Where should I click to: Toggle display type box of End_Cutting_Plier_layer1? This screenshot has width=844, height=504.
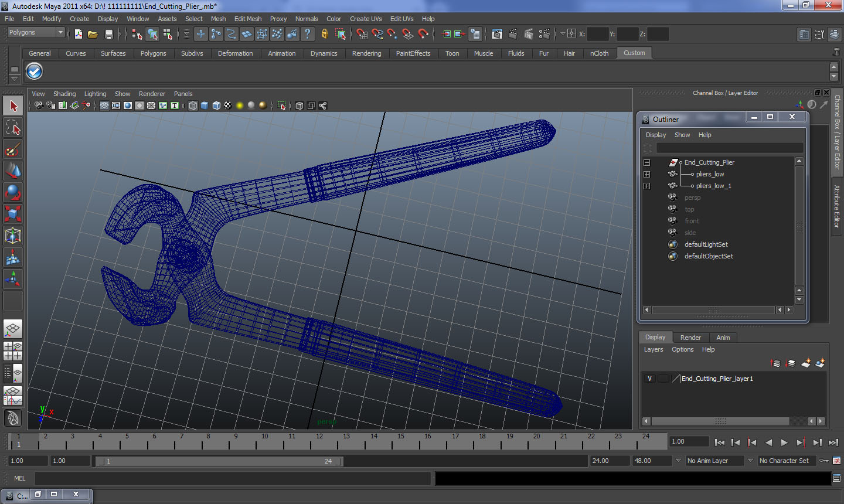point(663,379)
